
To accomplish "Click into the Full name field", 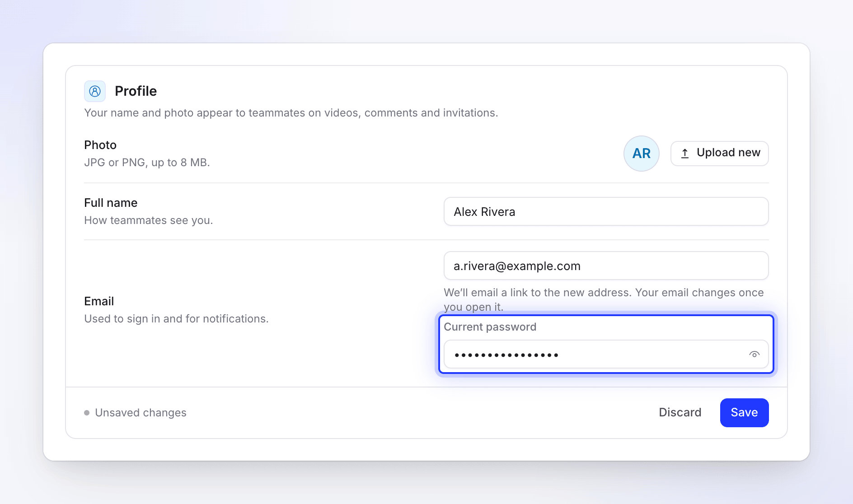I will click(606, 211).
